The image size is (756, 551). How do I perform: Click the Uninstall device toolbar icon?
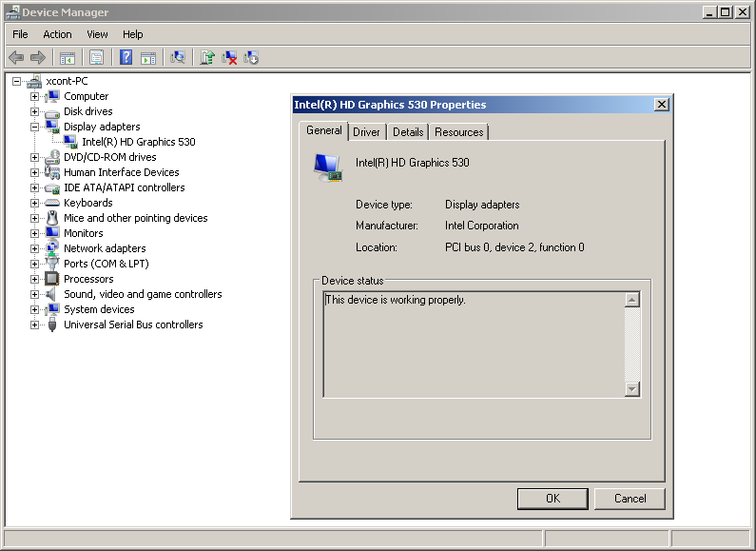pyautogui.click(x=229, y=58)
